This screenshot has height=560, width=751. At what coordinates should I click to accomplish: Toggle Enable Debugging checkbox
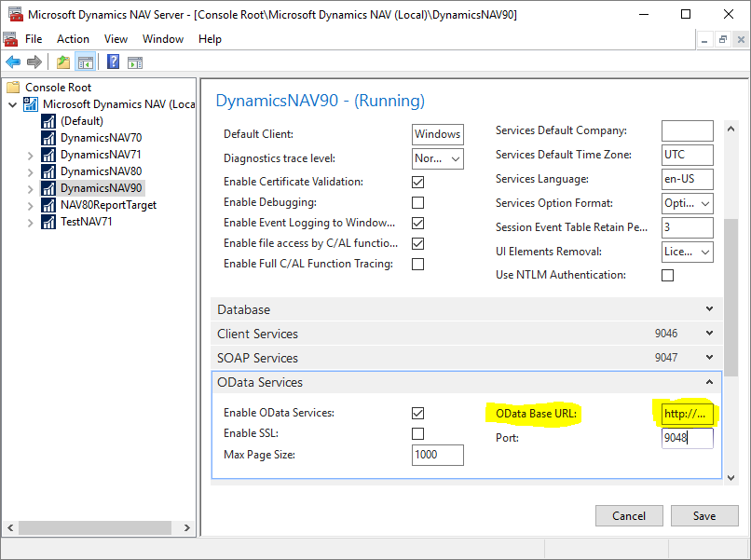click(x=417, y=202)
